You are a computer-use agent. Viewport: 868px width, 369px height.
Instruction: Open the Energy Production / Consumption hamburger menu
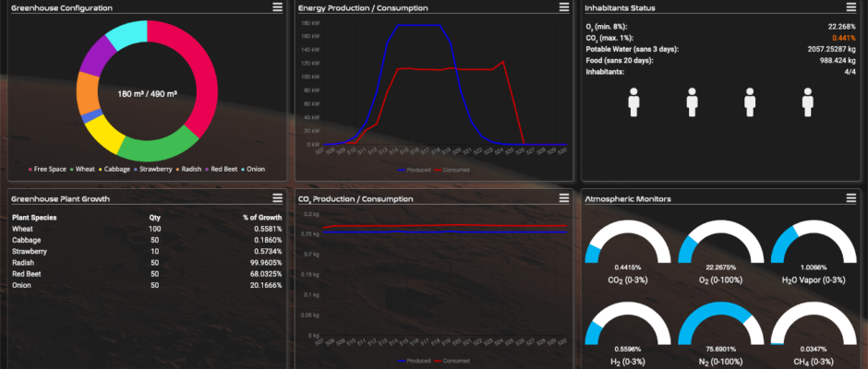pos(564,7)
